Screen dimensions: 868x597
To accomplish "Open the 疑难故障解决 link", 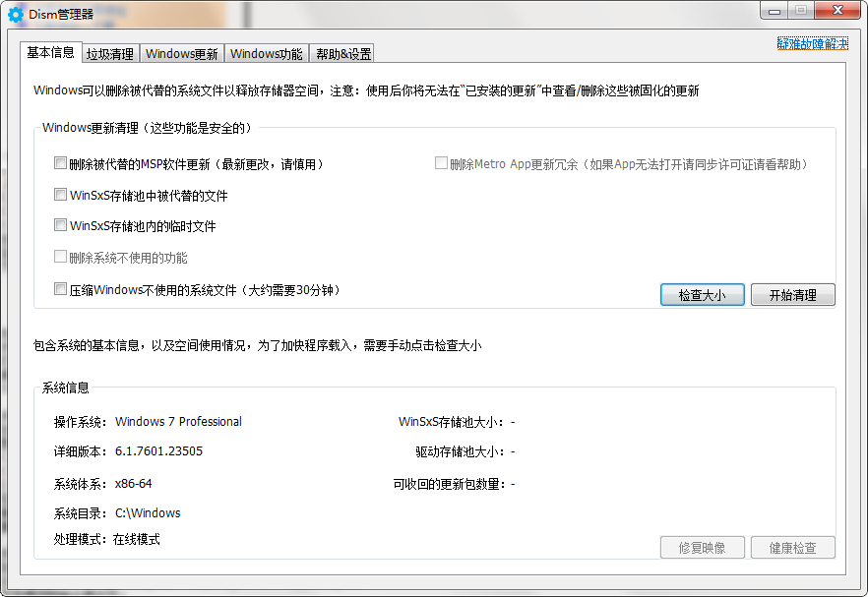I will tap(815, 44).
